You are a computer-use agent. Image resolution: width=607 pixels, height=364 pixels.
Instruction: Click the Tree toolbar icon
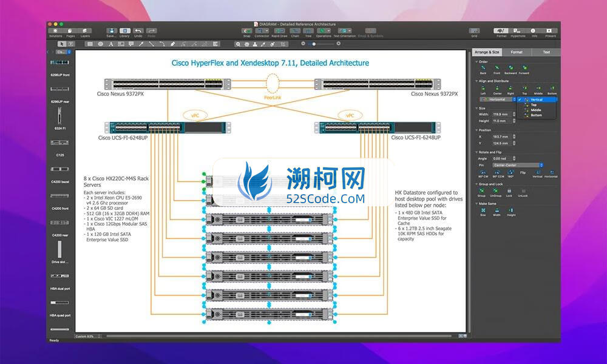308,31
